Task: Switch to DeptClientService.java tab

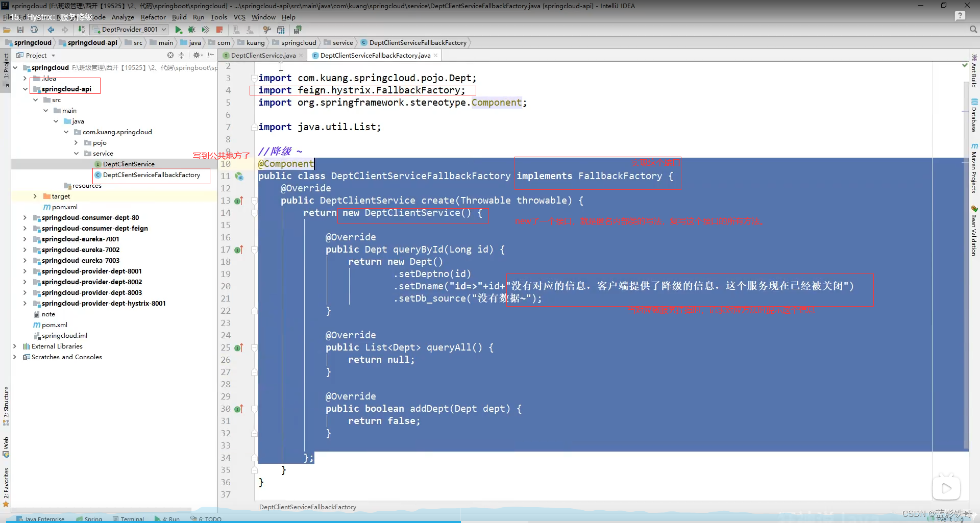Action: coord(263,55)
